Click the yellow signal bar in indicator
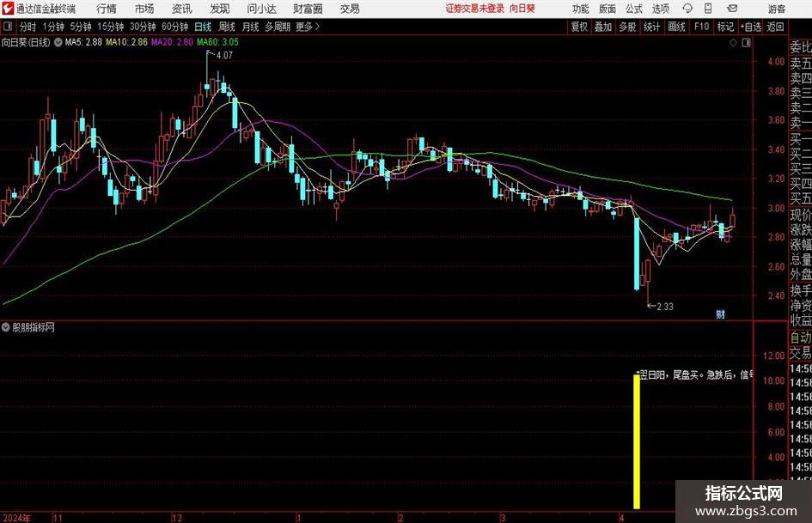 637,441
